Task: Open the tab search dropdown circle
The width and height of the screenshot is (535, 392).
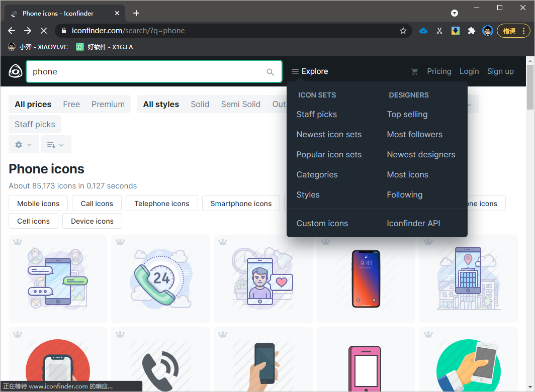Action: pyautogui.click(x=455, y=13)
